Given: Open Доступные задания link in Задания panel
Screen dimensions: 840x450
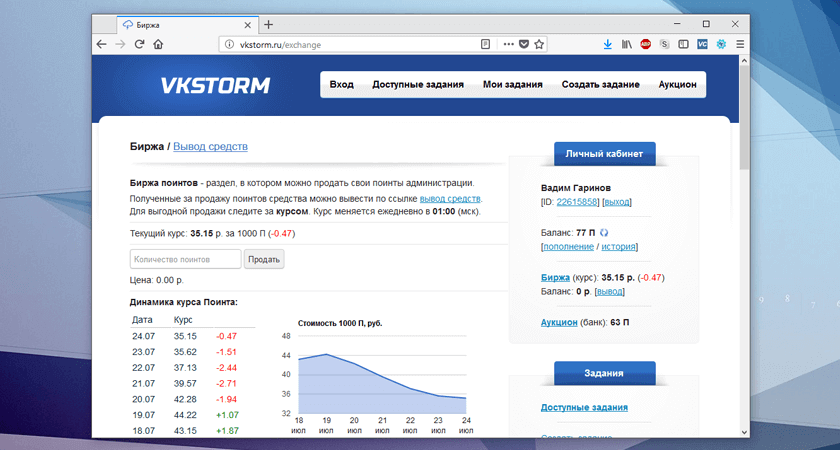Looking at the screenshot, I should click(x=584, y=407).
